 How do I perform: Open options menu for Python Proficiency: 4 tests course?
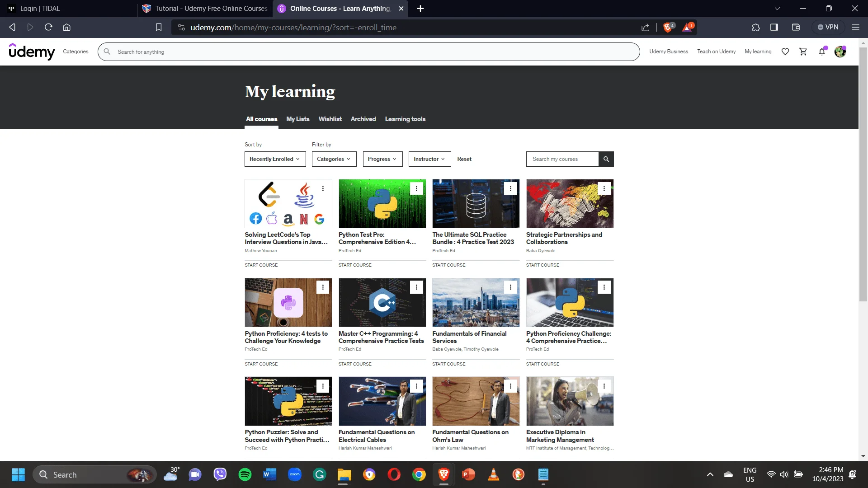(x=323, y=287)
